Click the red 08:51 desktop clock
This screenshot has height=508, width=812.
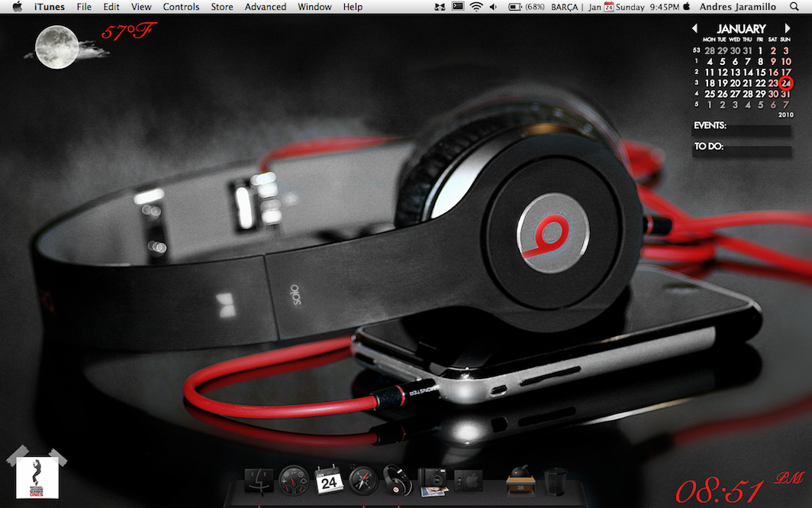tap(720, 491)
